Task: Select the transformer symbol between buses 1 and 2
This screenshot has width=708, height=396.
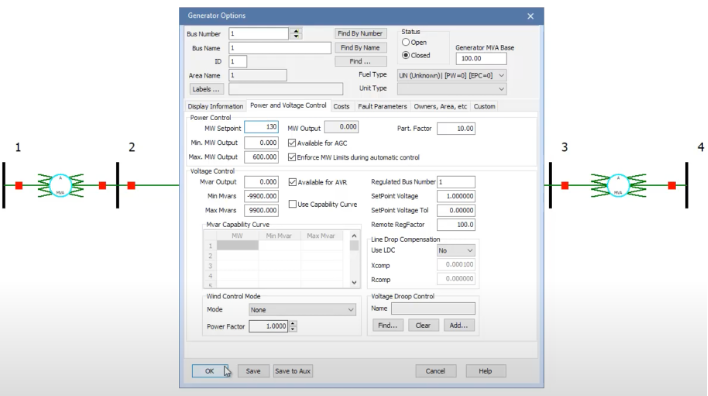Action: coord(61,185)
